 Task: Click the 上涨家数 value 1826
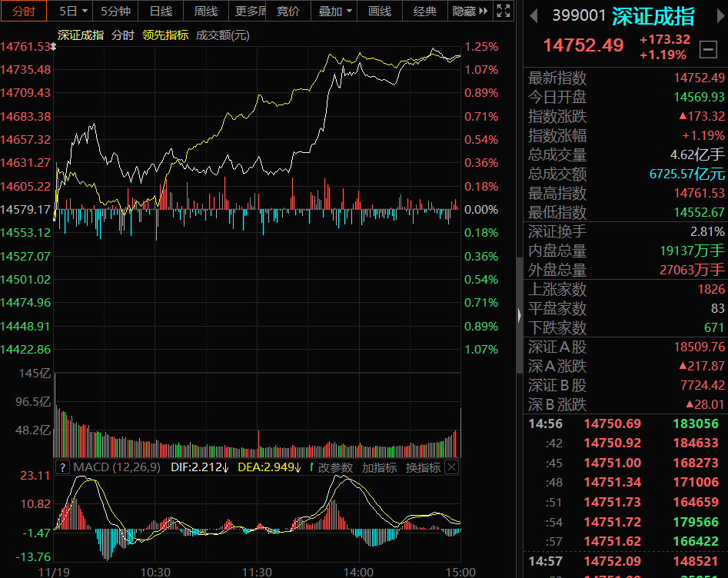(711, 289)
